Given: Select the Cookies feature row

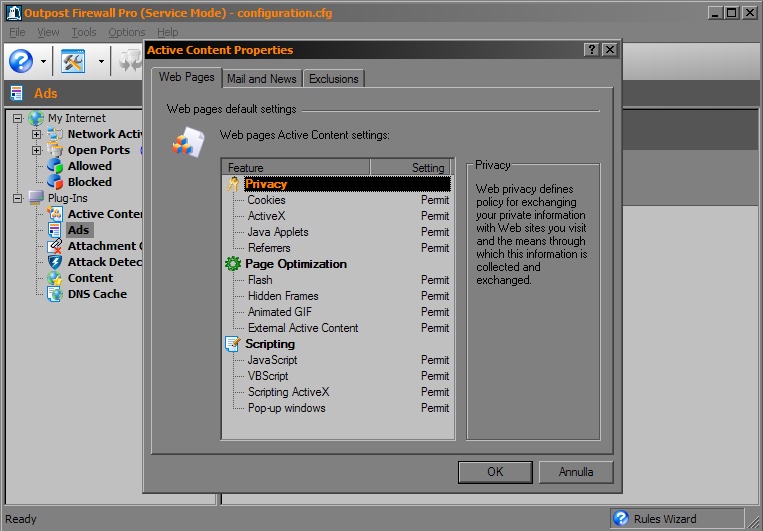Looking at the screenshot, I should [337, 200].
